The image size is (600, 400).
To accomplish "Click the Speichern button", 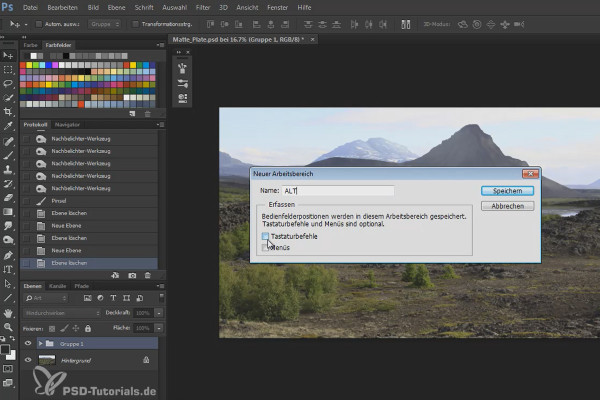I will point(507,191).
